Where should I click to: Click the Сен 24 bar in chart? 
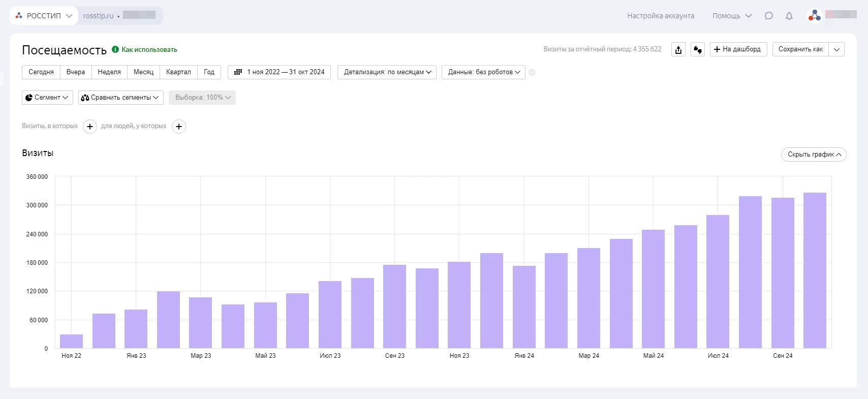coord(783,273)
